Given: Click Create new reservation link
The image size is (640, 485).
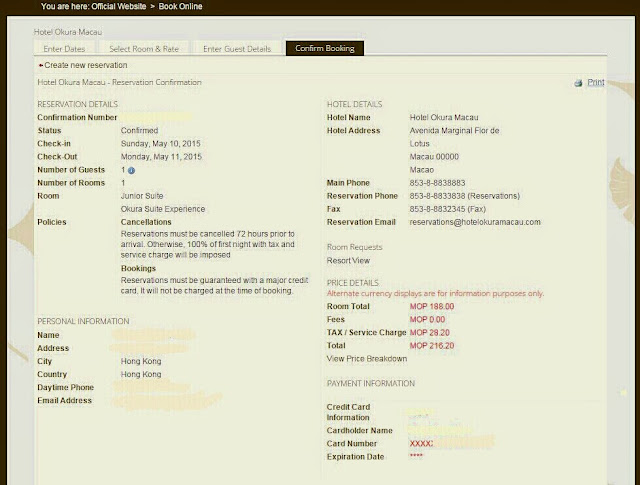Looking at the screenshot, I should click(86, 65).
